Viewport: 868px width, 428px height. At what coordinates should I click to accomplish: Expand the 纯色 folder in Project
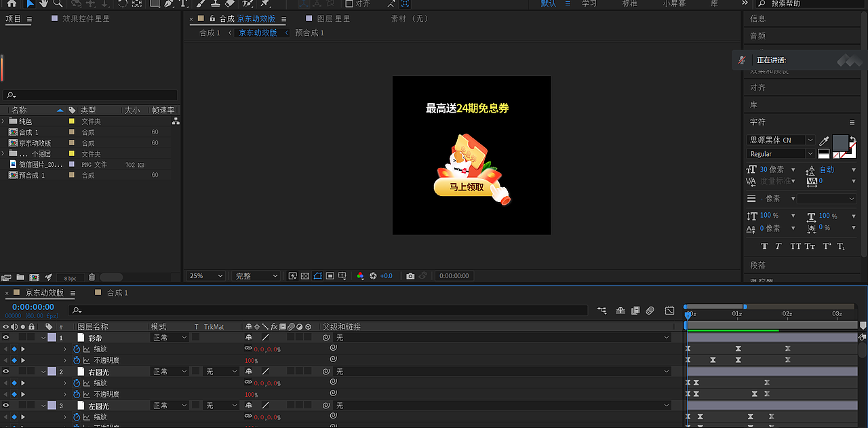click(3, 121)
